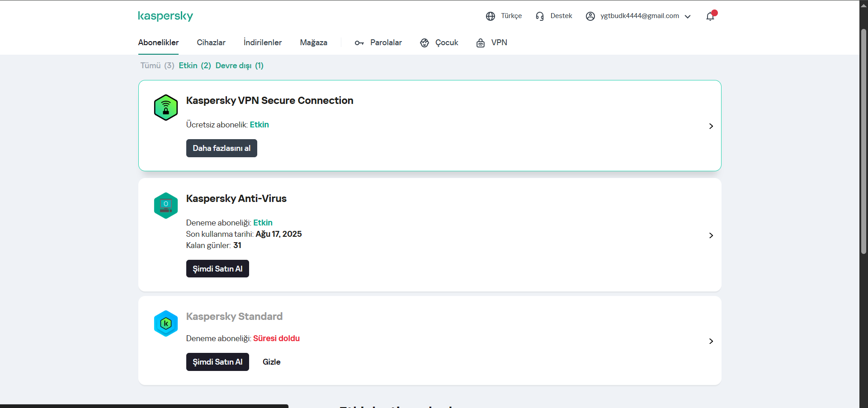Viewport: 868px width, 408px height.
Task: Open the Türkçe language selector
Action: click(511, 16)
